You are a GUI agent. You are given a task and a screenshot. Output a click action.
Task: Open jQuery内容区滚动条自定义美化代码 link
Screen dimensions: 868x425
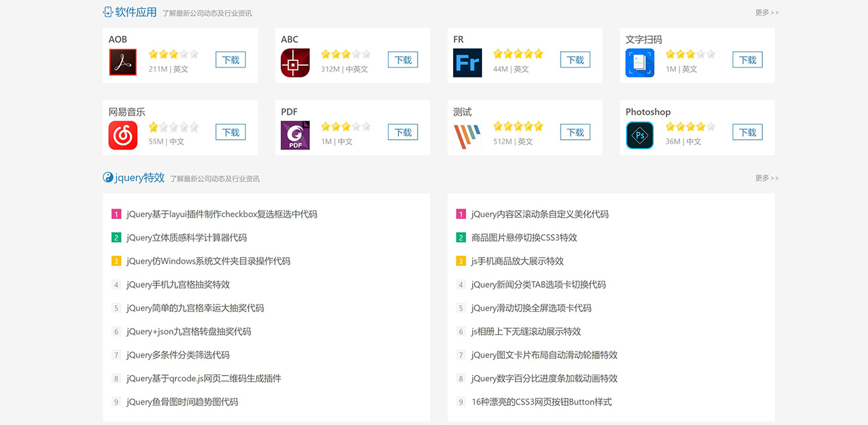pos(540,214)
